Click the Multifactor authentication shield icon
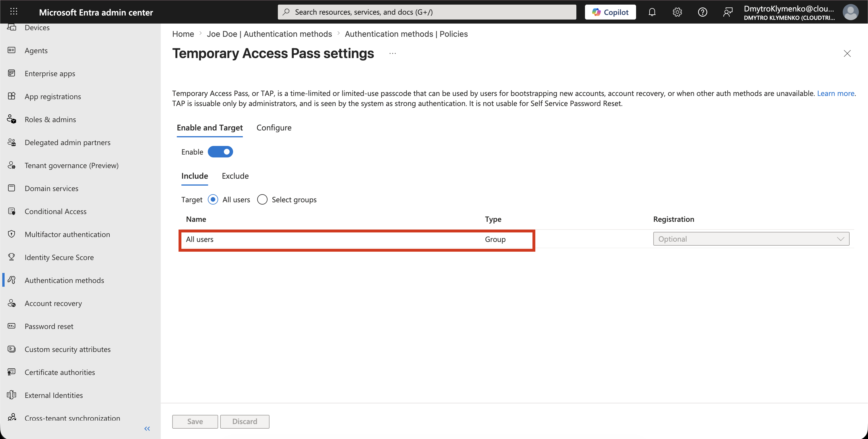868x439 pixels. pos(11,234)
